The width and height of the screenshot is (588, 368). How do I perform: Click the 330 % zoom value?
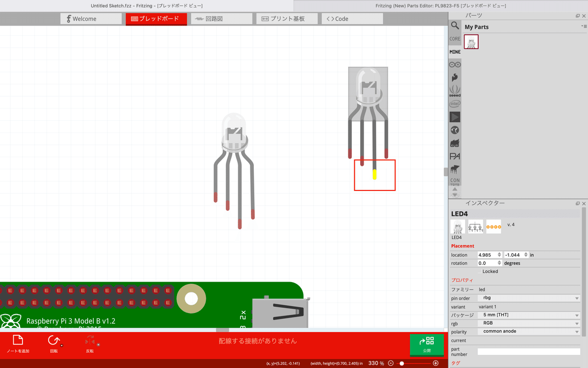(376, 363)
